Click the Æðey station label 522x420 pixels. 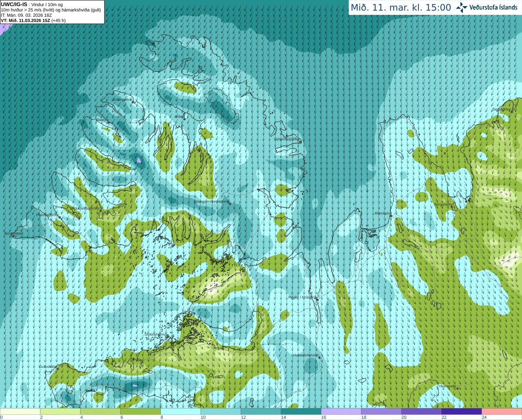(x=178, y=117)
